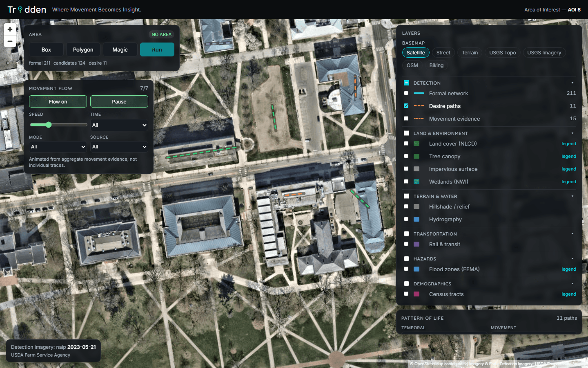Select the Magic area tool
Viewport: 588px width, 368px height.
[x=120, y=49]
